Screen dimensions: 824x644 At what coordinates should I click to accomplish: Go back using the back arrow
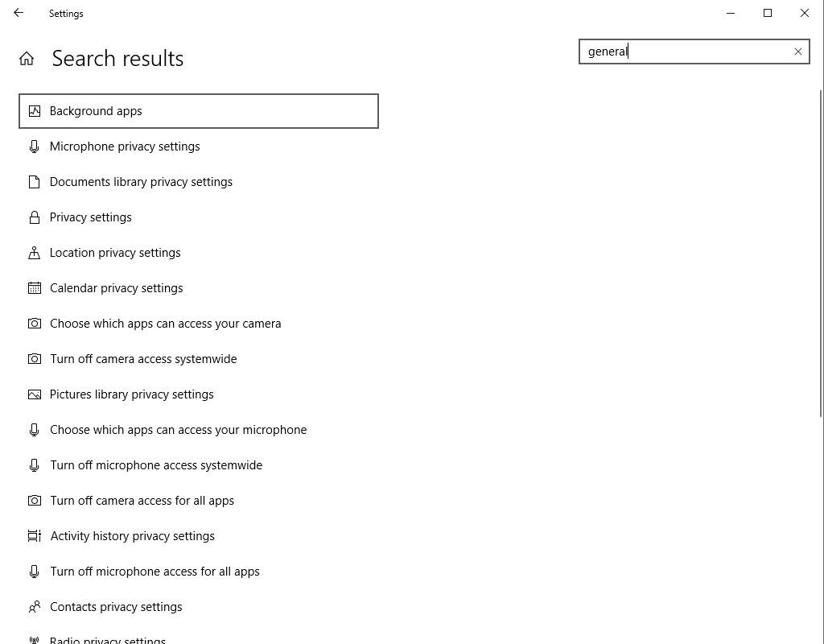tap(19, 13)
